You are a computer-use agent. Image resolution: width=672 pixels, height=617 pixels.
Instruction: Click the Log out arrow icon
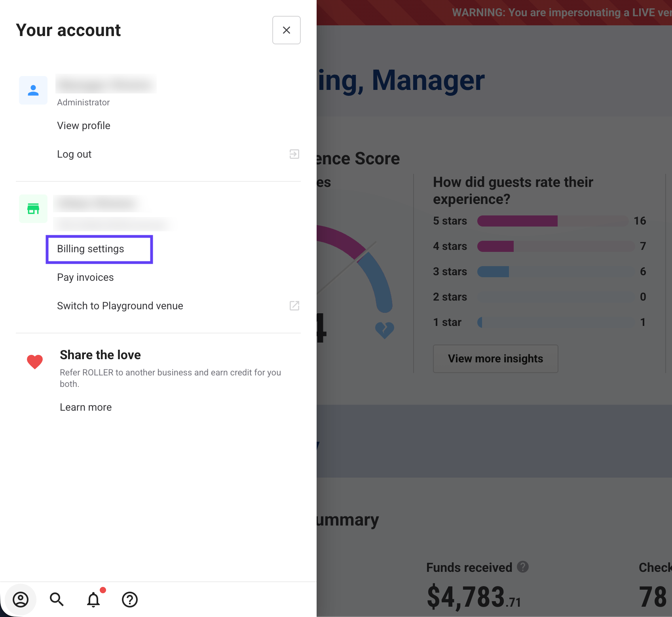coord(294,154)
